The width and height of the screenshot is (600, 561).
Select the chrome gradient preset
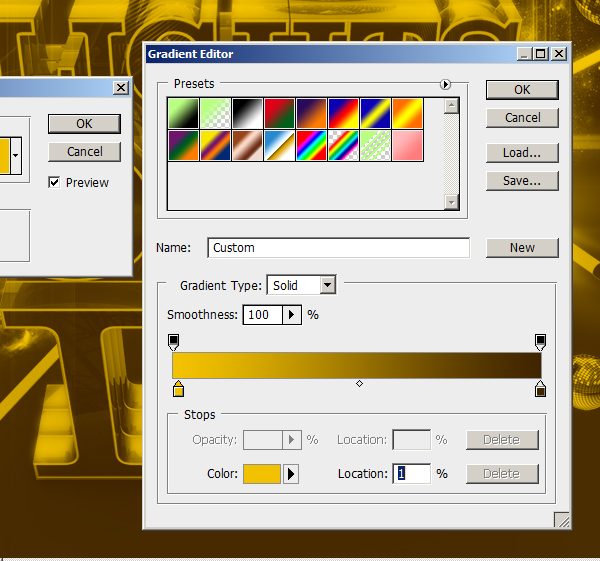[x=280, y=145]
